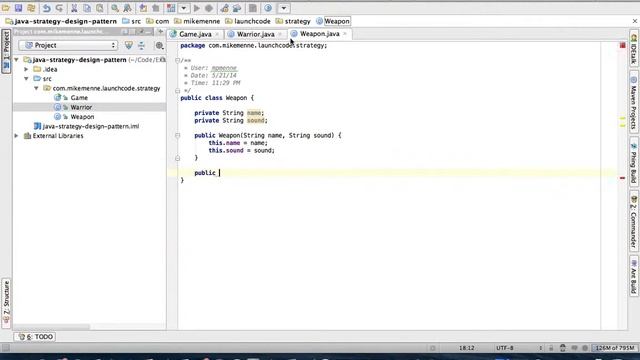The width and height of the screenshot is (640, 360).
Task: Click the Open file toolbar icon
Action: tap(6, 8)
